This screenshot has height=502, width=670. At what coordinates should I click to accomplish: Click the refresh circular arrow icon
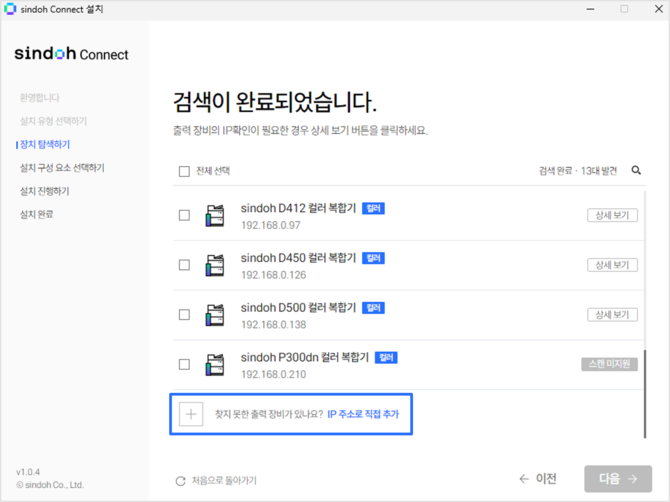pos(181,481)
